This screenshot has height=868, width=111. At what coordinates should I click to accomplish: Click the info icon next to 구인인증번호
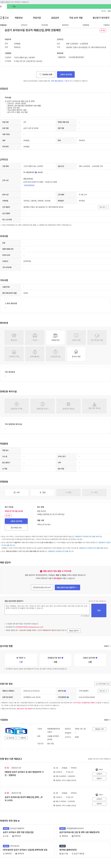pos(68,697)
